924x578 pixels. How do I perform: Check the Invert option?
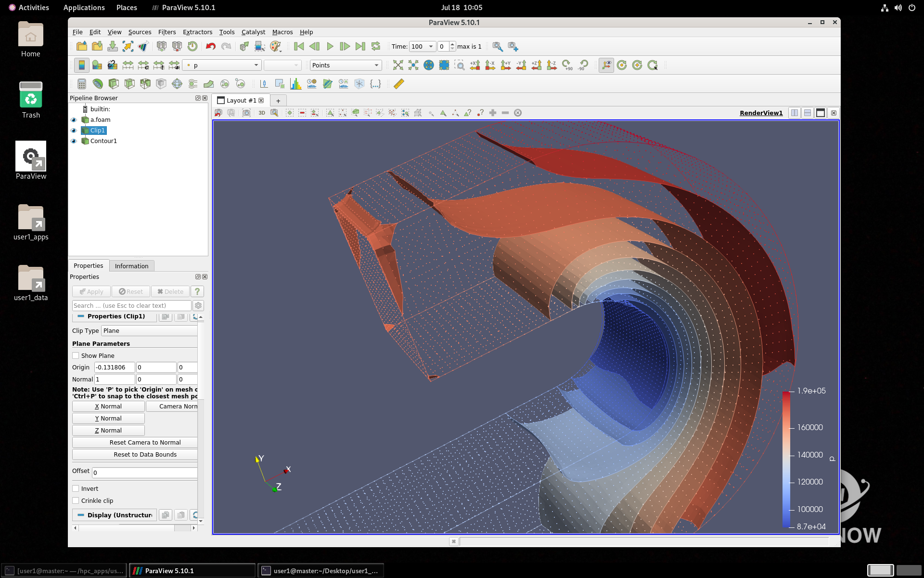click(x=76, y=488)
